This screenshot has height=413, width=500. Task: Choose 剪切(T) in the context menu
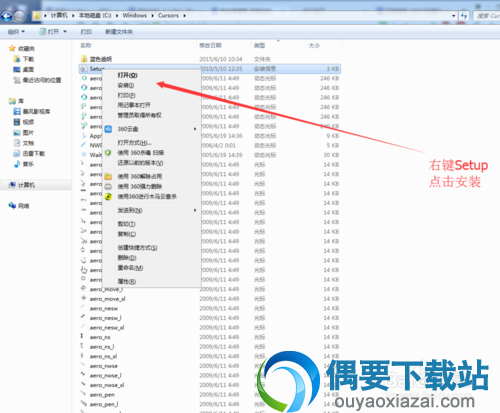[152, 224]
